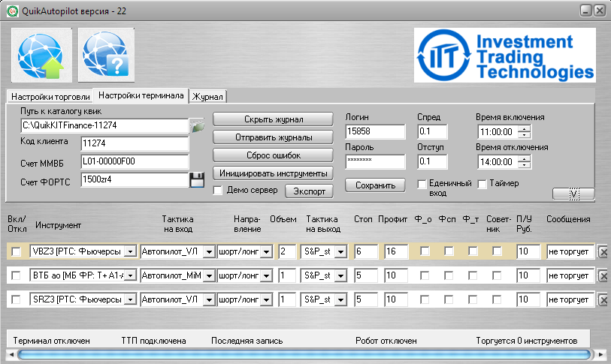The width and height of the screenshot is (611, 364).
Task: Click the floppy disk save icon by Счет ФОРТС
Action: [x=197, y=180]
